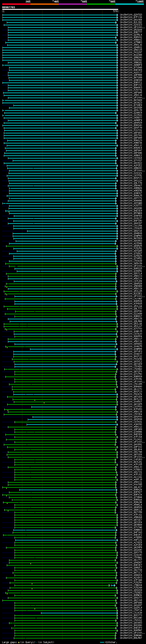
Task: Select the UniRef100_B4ESF0 label
Action: (x=131, y=628)
